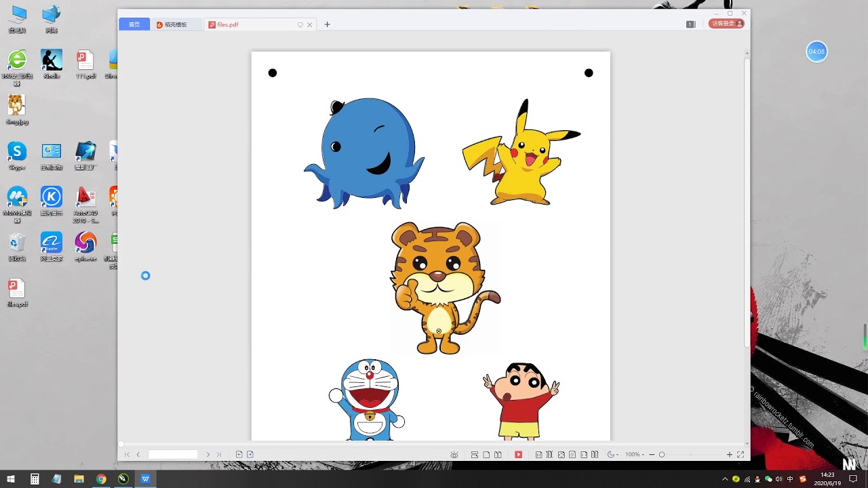Image resolution: width=868 pixels, height=488 pixels.
Task: Click fit height icon in status bar
Action: 549,455
